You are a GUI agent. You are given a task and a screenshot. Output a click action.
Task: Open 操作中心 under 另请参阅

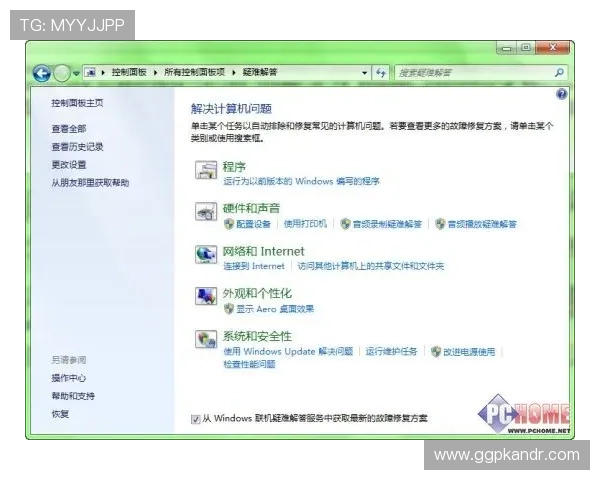click(x=69, y=378)
